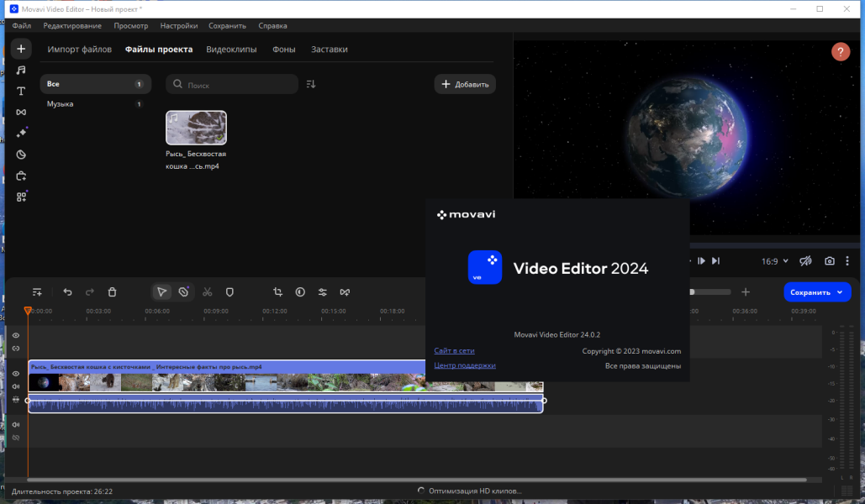Open the Сохранить menu in the menu bar
Image resolution: width=865 pixels, height=504 pixels.
click(x=227, y=26)
